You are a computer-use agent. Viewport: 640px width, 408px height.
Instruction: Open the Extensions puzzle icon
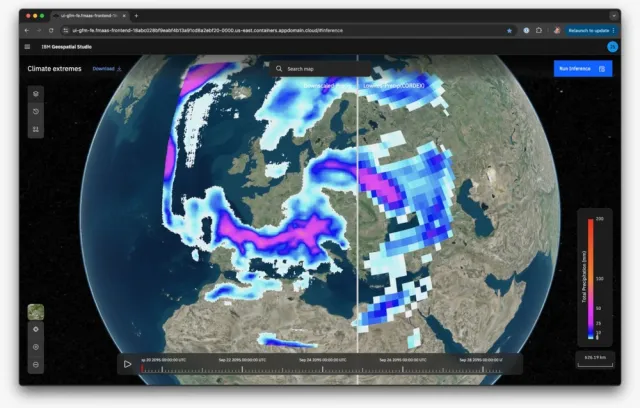tap(539, 31)
